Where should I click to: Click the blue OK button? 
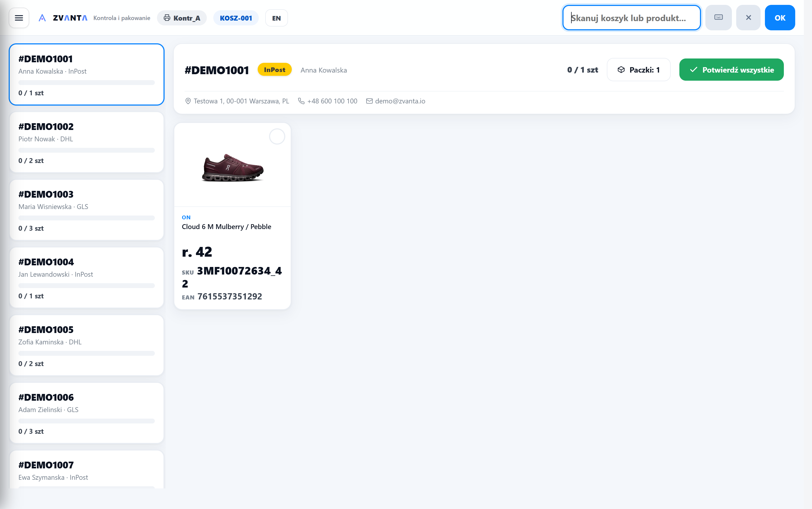pos(780,18)
